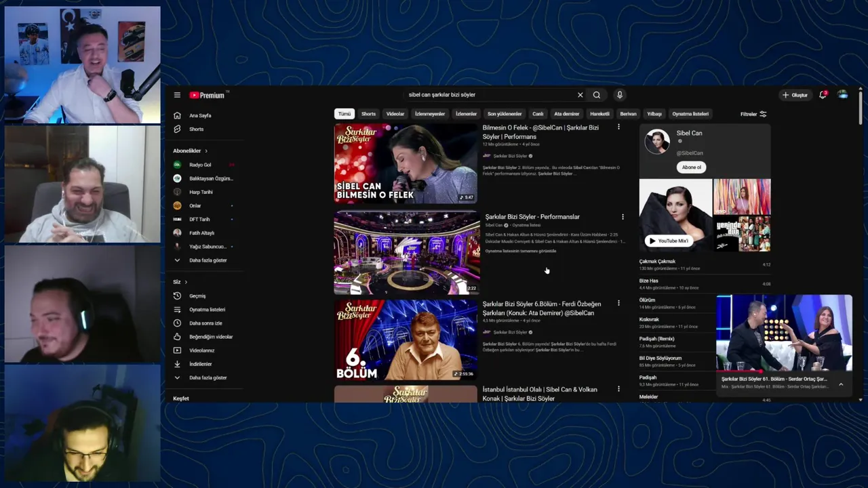This screenshot has width=868, height=488.
Task: Select the Ata demirer filter chip
Action: coord(566,114)
